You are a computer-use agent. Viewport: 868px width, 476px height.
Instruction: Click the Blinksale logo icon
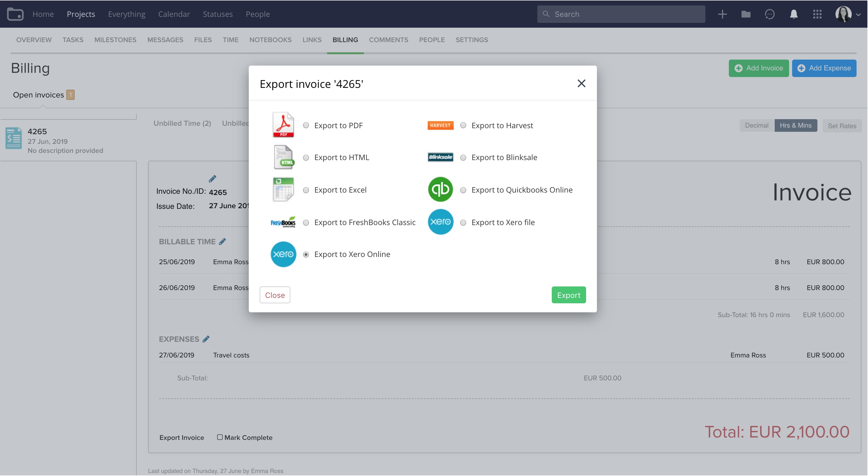[x=440, y=157]
